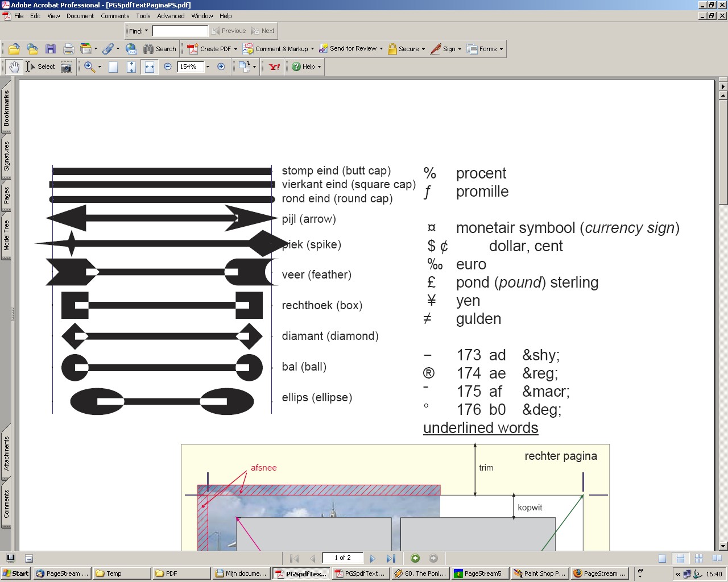Open the Advanced menu
This screenshot has height=582, width=728.
(x=171, y=16)
